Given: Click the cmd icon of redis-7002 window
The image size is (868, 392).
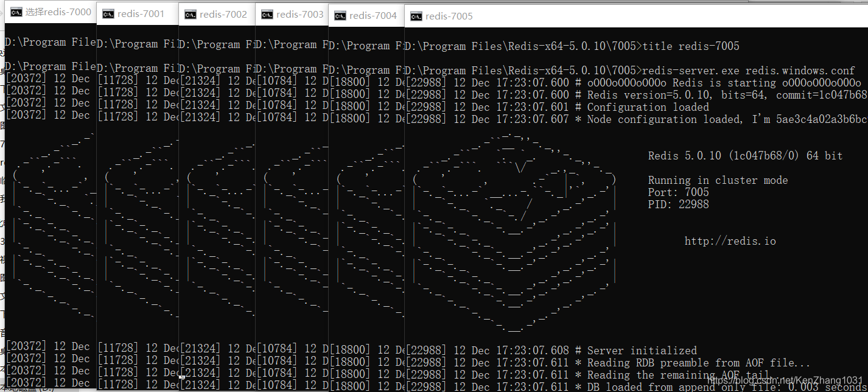Looking at the screenshot, I should pos(191,14).
